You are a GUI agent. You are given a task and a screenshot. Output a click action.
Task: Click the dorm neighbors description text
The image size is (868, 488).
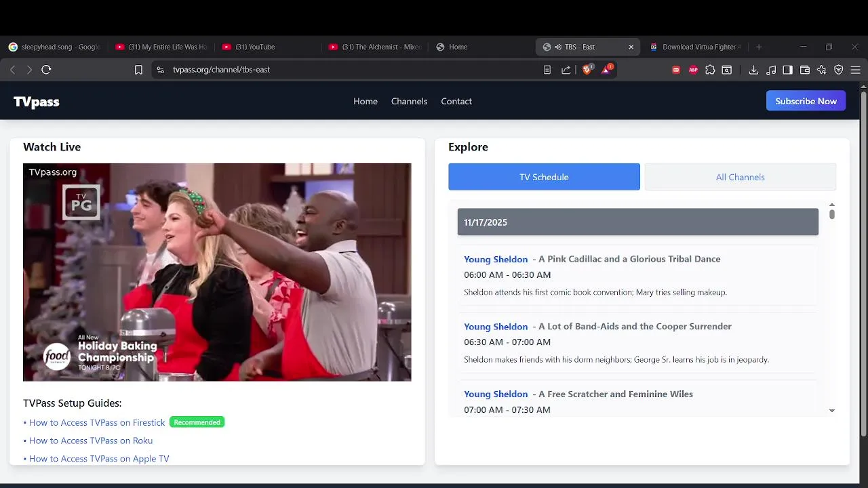point(616,359)
